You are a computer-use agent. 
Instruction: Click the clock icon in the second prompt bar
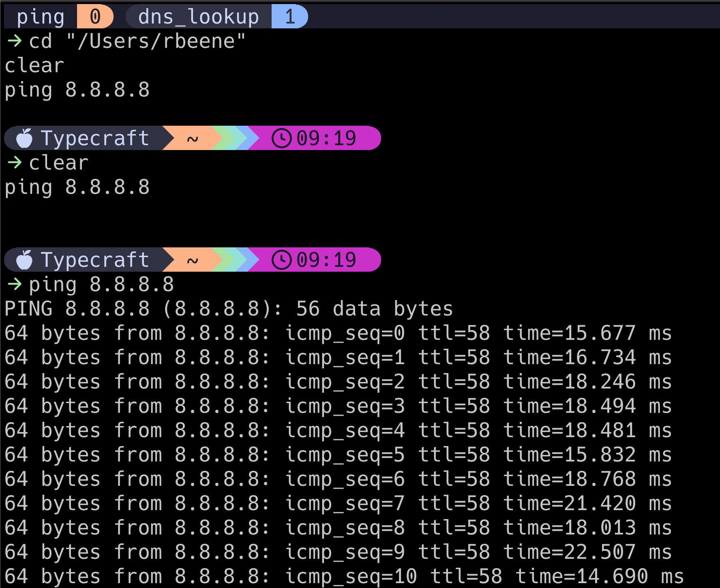[x=281, y=260]
